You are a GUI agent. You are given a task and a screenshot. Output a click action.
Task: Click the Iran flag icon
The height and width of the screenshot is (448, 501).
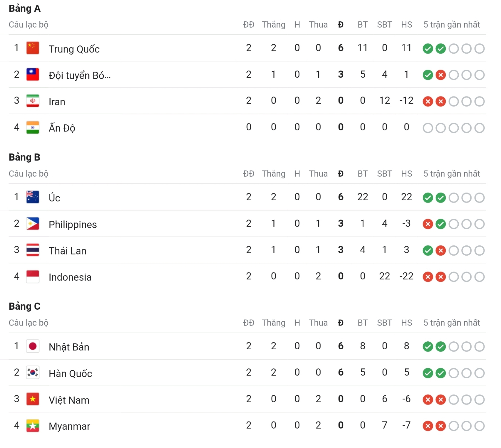[33, 101]
